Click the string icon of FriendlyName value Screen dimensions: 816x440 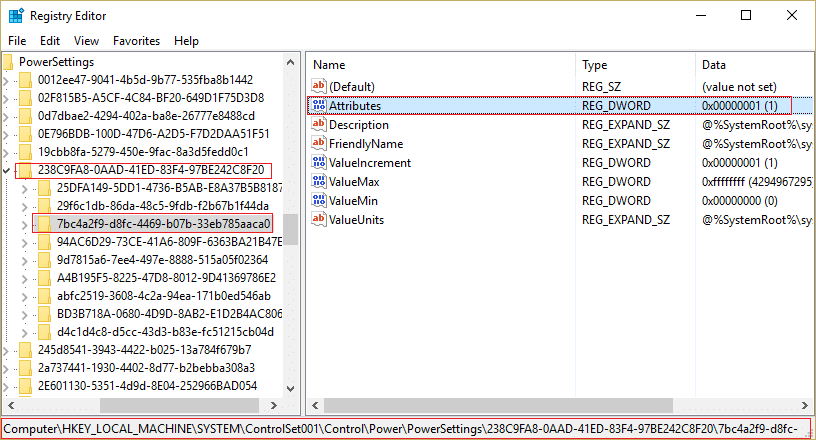pyautogui.click(x=318, y=143)
